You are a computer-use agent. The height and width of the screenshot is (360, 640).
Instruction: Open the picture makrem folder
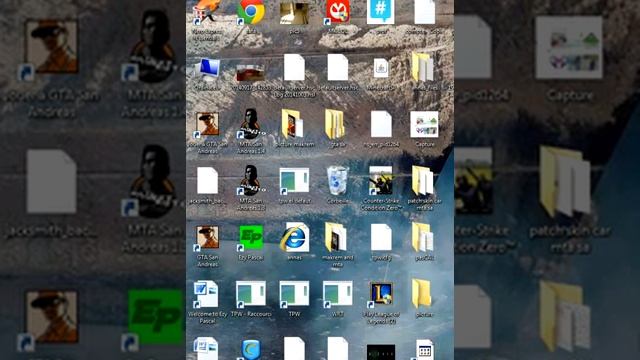293,124
